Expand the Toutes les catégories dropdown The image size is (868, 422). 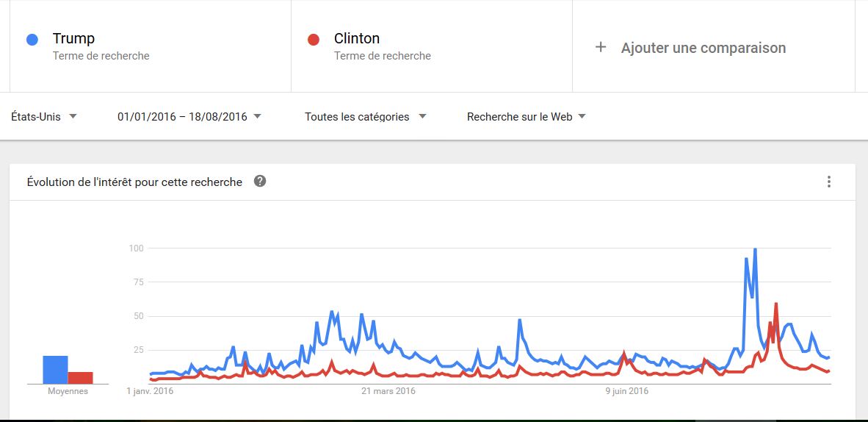coord(366,116)
